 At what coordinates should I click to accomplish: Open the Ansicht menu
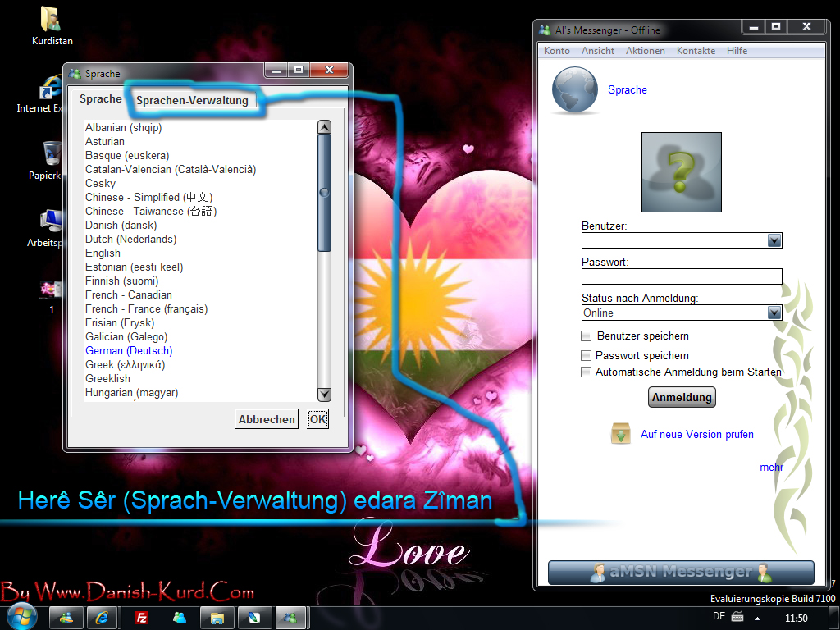598,50
